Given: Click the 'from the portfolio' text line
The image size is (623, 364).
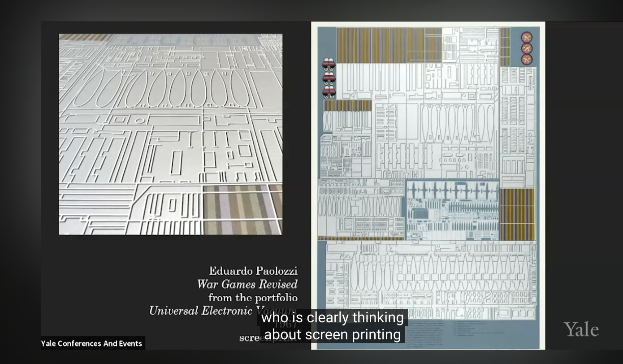Looking at the screenshot, I should [253, 298].
